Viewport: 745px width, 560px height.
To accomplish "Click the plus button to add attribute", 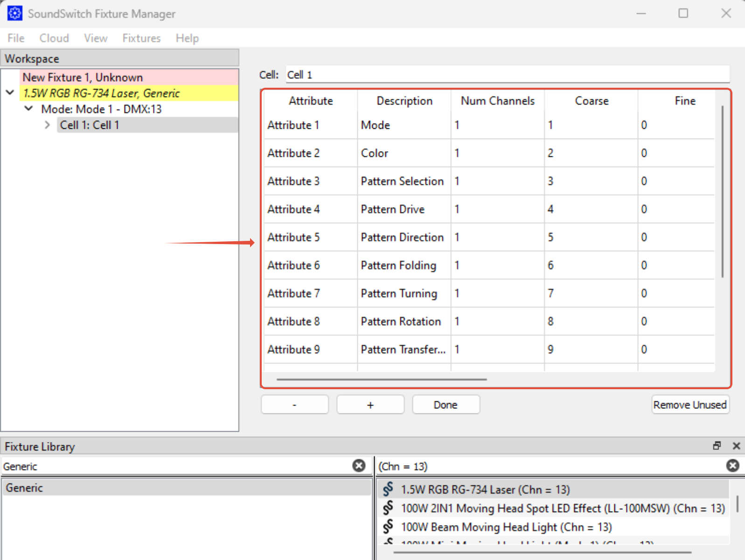I will coord(370,405).
